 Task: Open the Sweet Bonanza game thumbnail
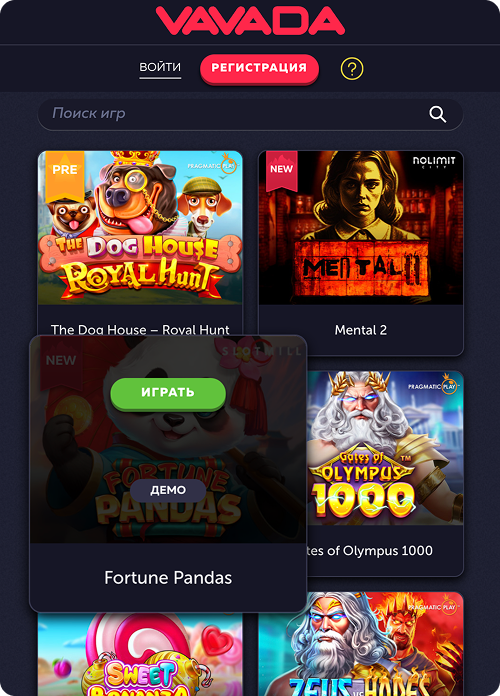[140, 654]
